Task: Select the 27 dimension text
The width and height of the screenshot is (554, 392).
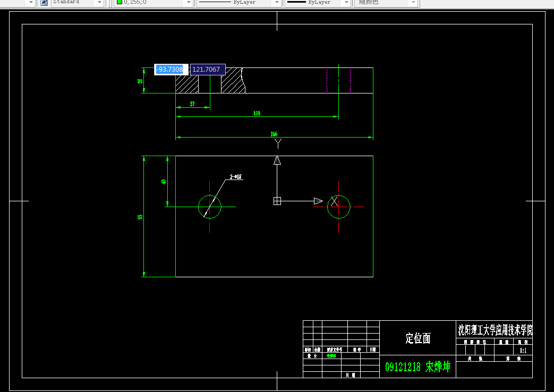Action: [192, 104]
